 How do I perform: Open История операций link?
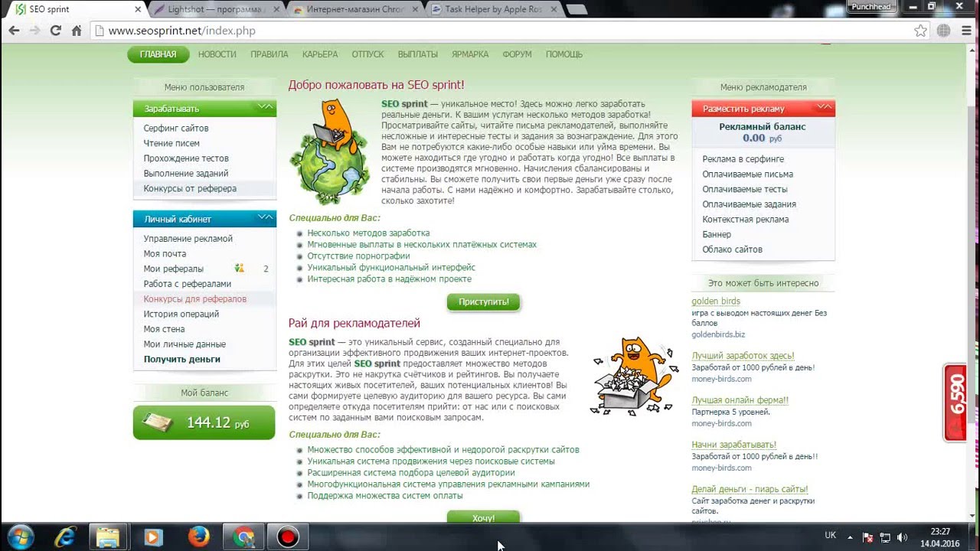click(x=181, y=314)
